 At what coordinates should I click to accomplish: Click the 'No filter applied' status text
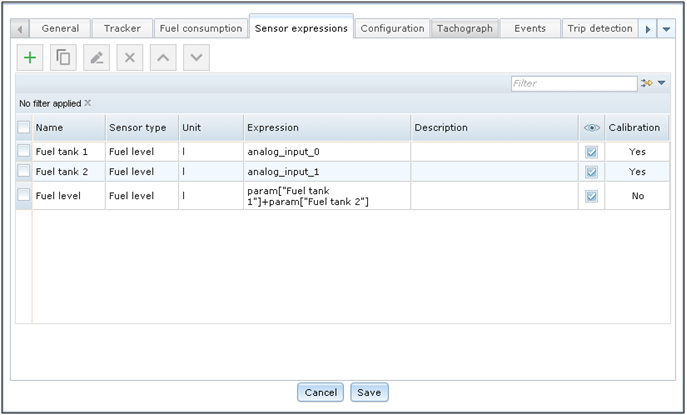(x=50, y=103)
